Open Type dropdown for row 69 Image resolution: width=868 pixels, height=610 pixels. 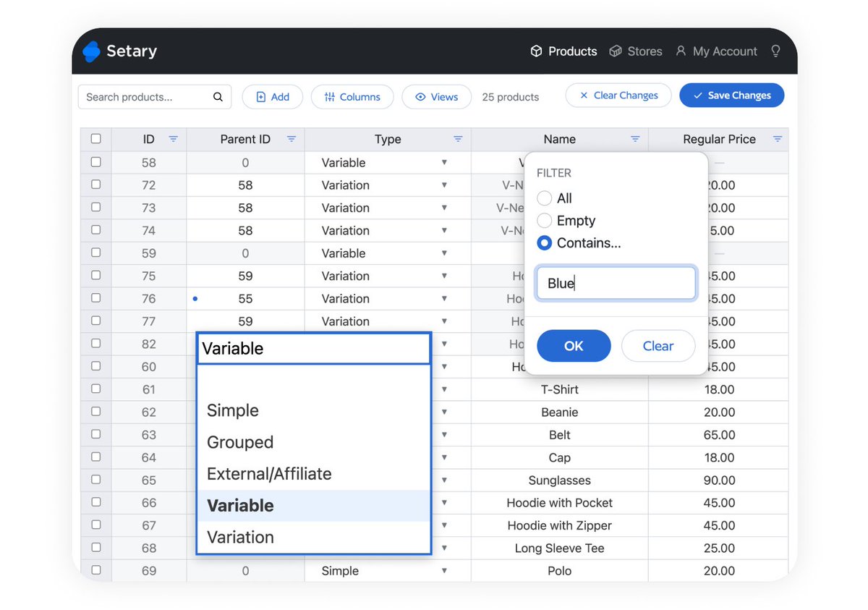pos(445,571)
